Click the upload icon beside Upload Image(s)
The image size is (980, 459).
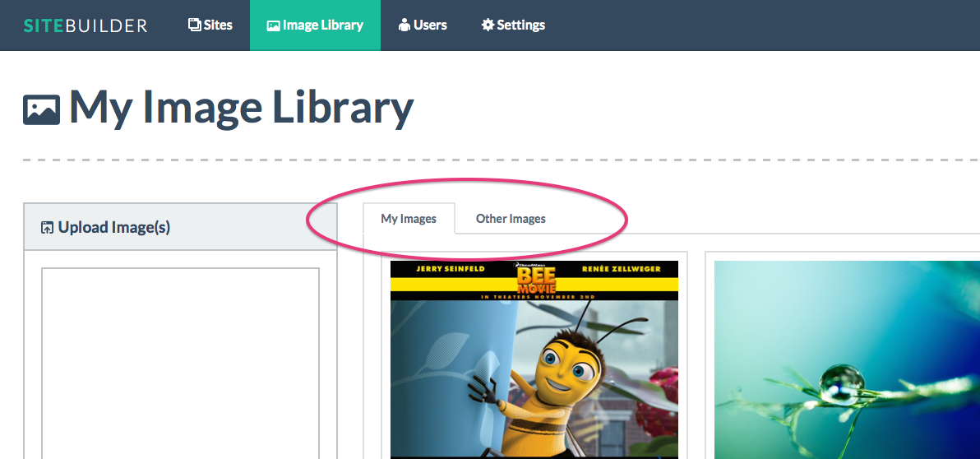point(48,228)
